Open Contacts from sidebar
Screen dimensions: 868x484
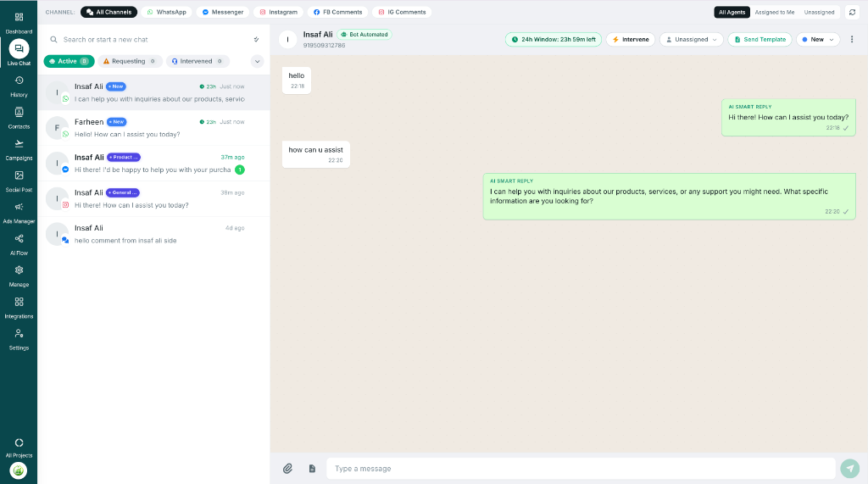click(x=19, y=118)
